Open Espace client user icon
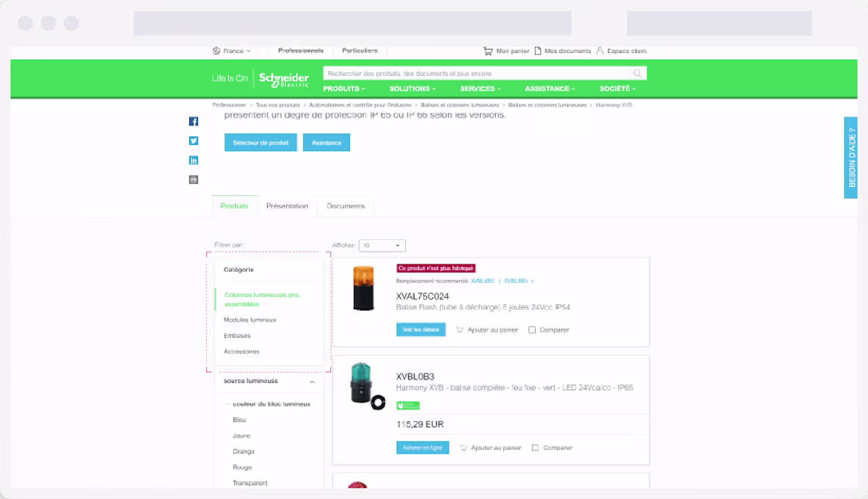 (599, 51)
